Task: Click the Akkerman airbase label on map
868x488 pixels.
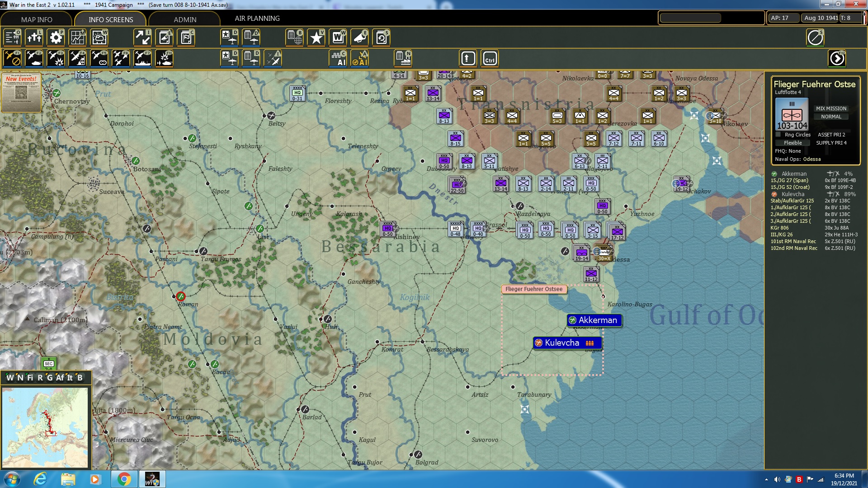Action: (594, 320)
